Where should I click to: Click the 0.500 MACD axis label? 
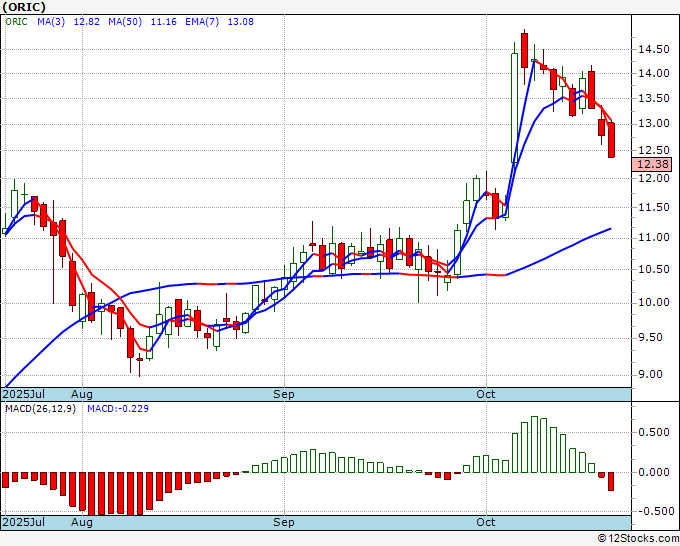(x=654, y=432)
